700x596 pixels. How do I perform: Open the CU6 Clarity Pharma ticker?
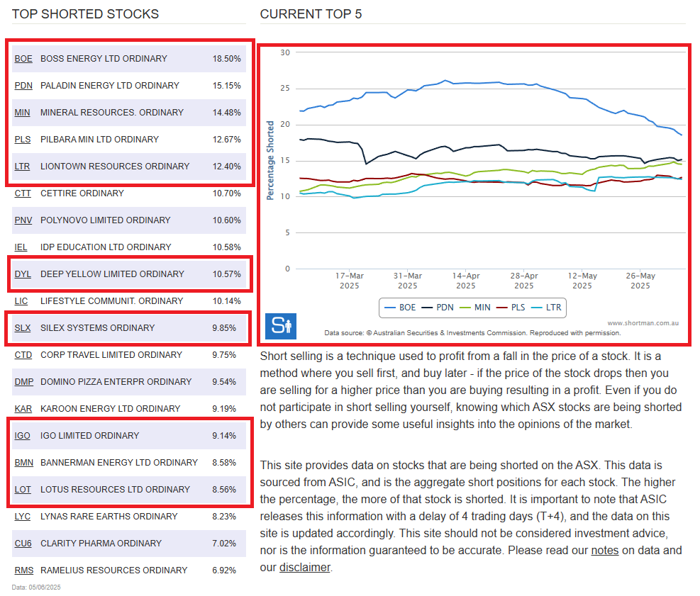(x=23, y=544)
